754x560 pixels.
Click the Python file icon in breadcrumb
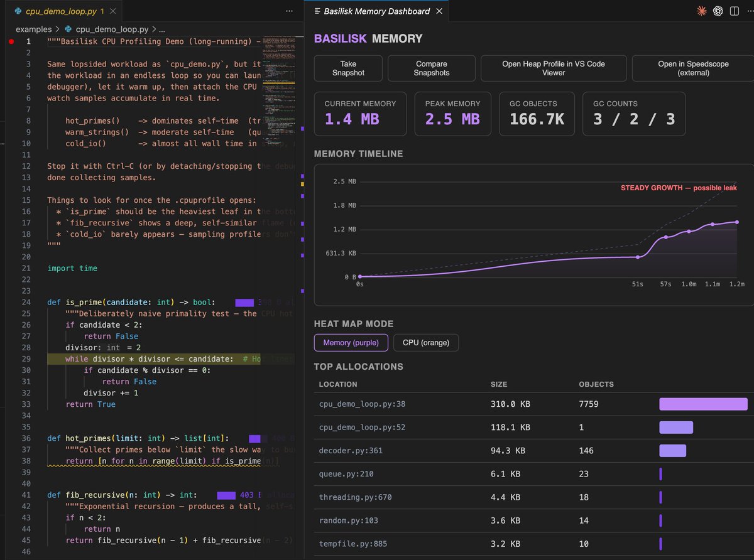coord(68,29)
